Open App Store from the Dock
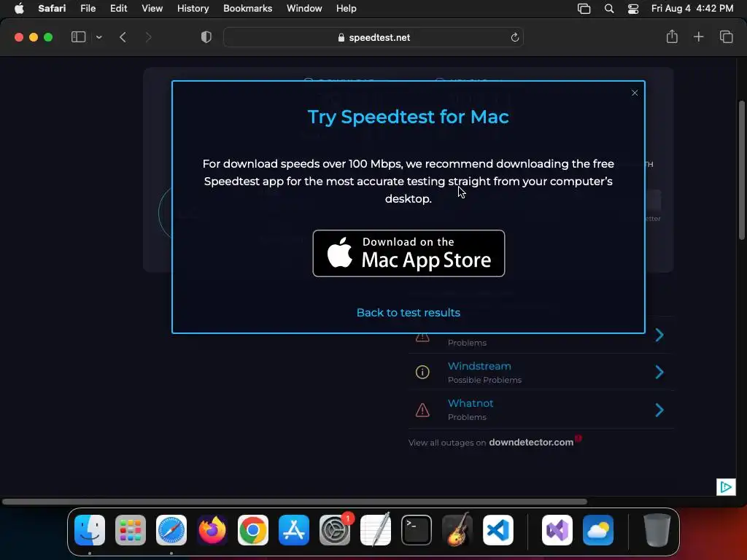 (x=294, y=530)
